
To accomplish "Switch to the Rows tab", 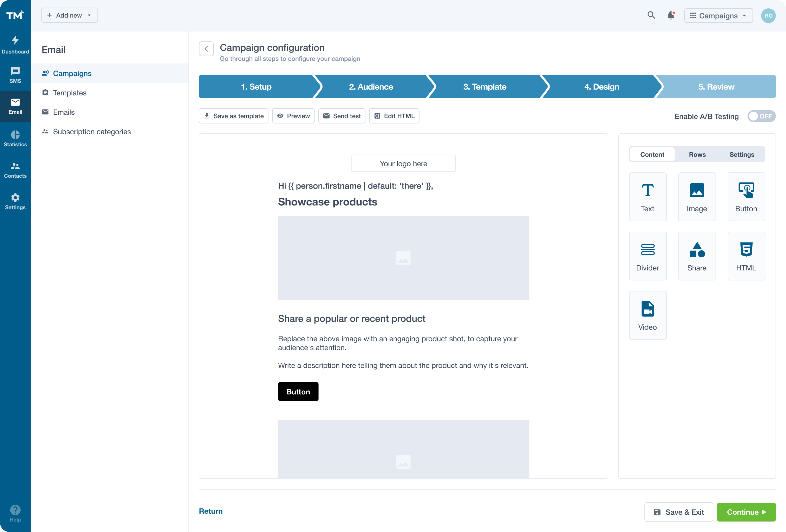I will (697, 155).
